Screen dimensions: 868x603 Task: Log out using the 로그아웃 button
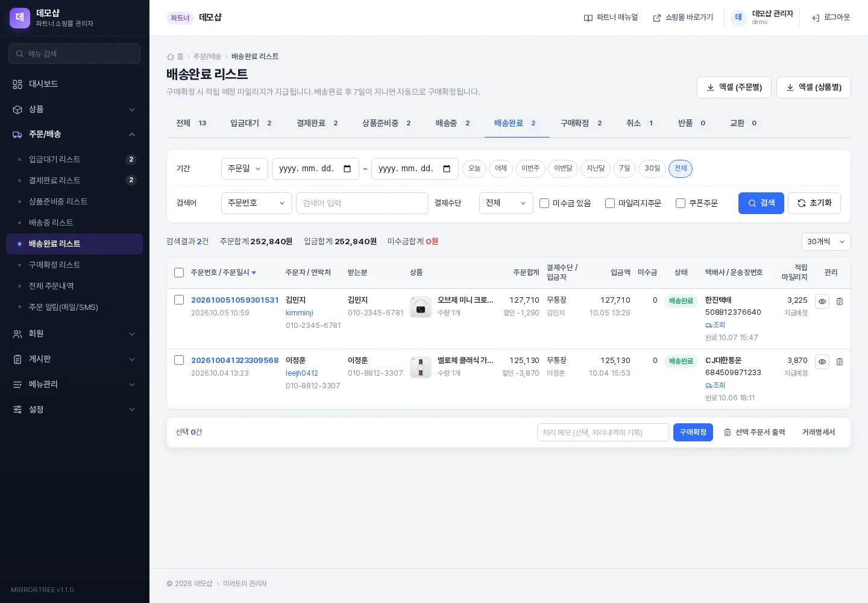tap(831, 17)
